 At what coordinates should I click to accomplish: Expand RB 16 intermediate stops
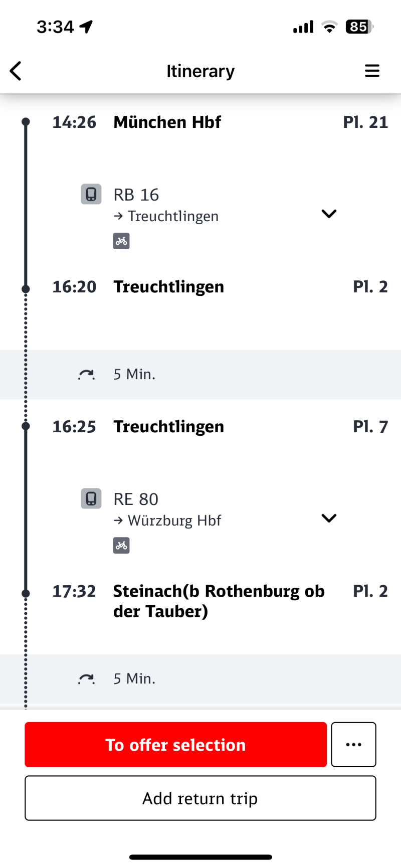point(329,214)
